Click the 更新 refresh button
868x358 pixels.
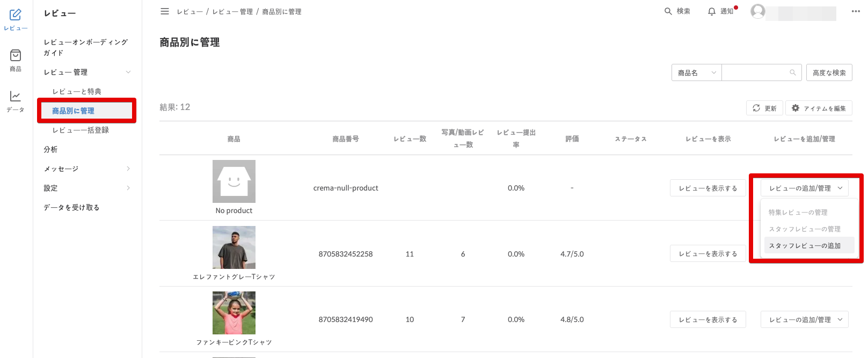764,108
